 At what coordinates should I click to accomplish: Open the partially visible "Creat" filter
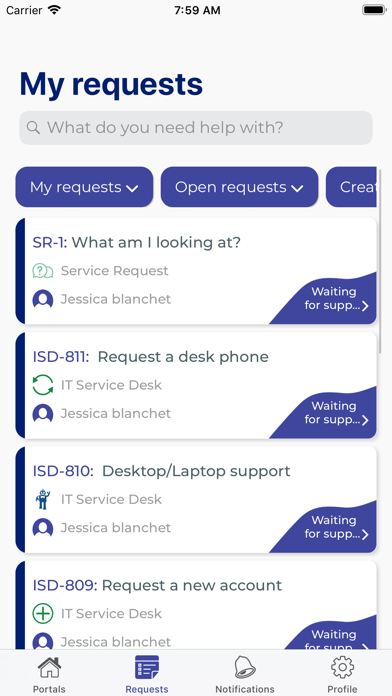pyautogui.click(x=352, y=187)
